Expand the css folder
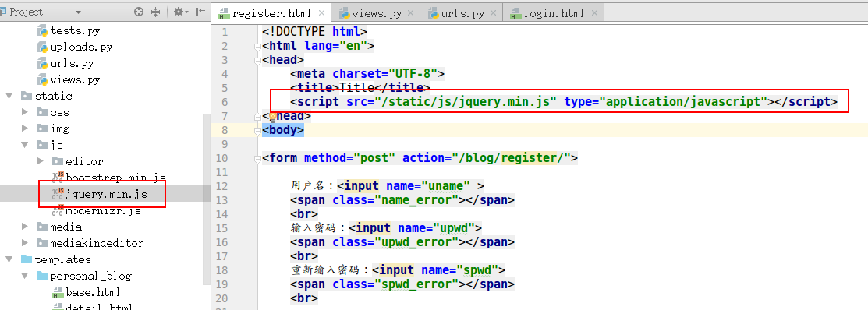Image resolution: width=868 pixels, height=310 pixels. coord(24,112)
